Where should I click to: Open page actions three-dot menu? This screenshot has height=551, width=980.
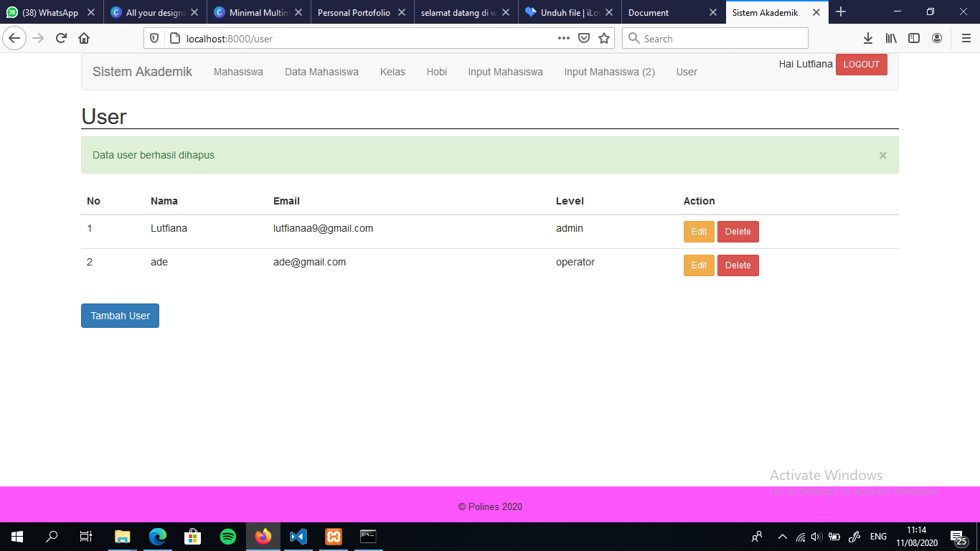564,39
